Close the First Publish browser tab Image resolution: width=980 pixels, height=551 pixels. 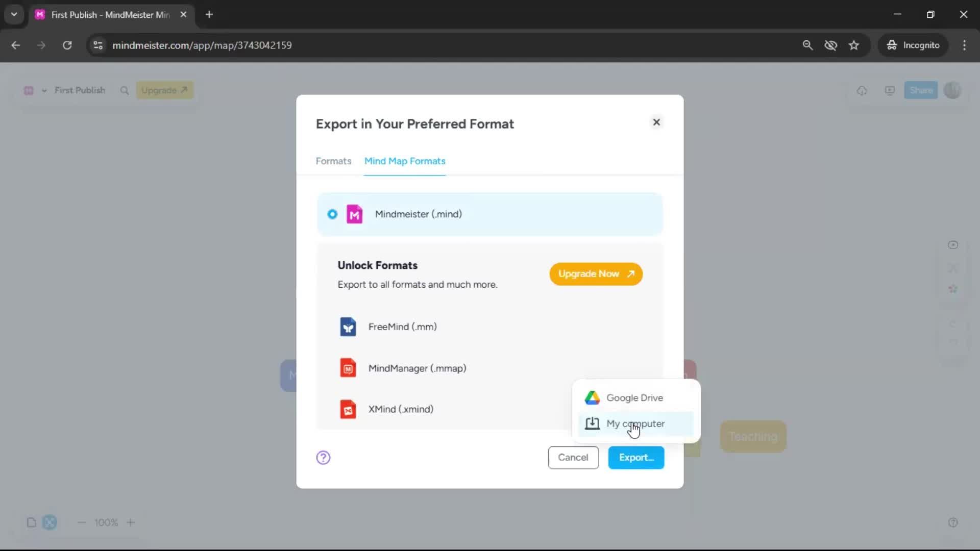coord(183,15)
